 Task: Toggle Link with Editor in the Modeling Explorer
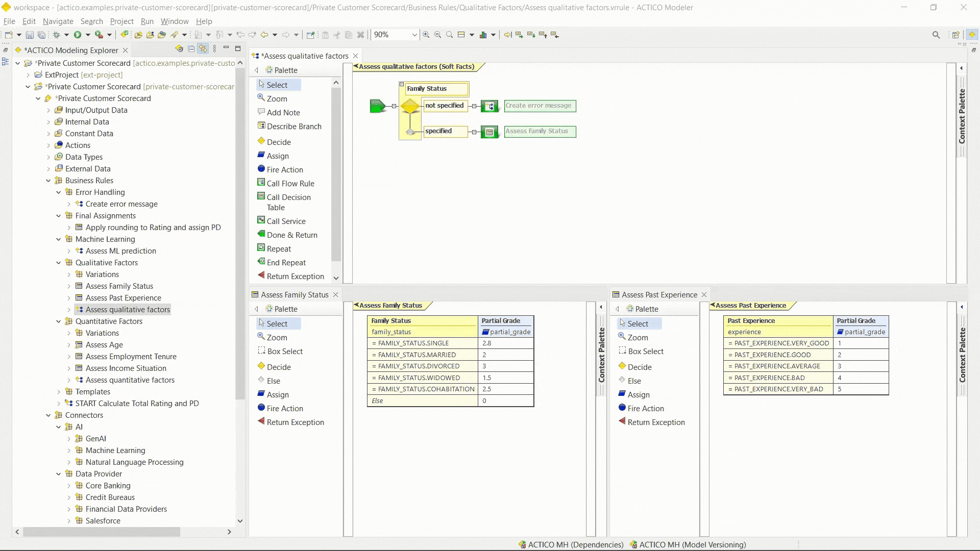[203, 48]
